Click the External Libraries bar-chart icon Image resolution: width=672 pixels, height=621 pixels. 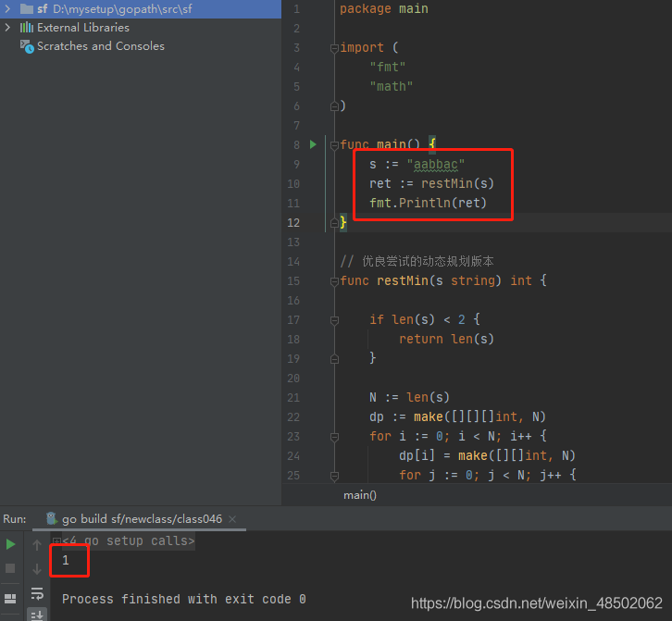[27, 28]
